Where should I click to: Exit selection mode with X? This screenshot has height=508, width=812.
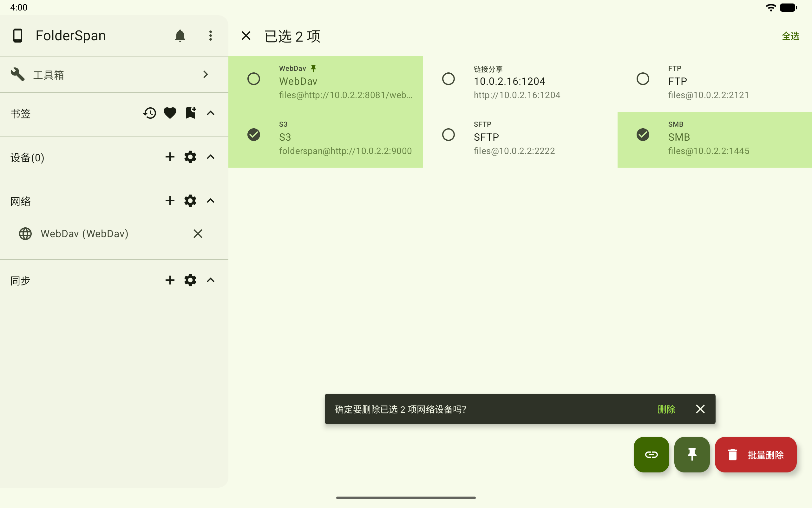(246, 36)
